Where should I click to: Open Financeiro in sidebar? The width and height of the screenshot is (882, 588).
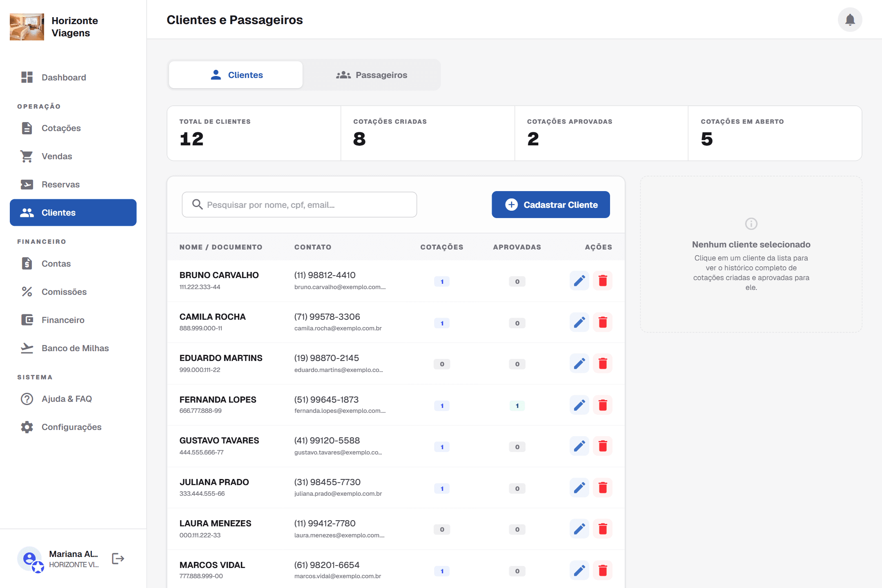pyautogui.click(x=73, y=320)
